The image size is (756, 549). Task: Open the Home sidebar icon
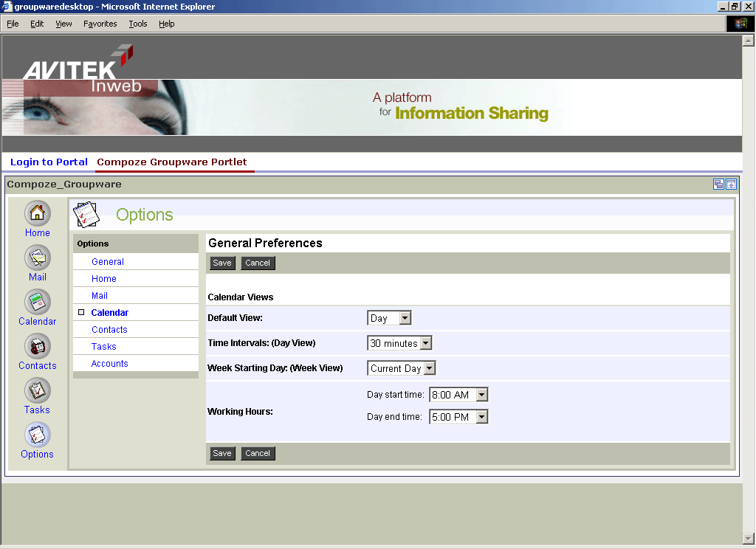(x=38, y=214)
